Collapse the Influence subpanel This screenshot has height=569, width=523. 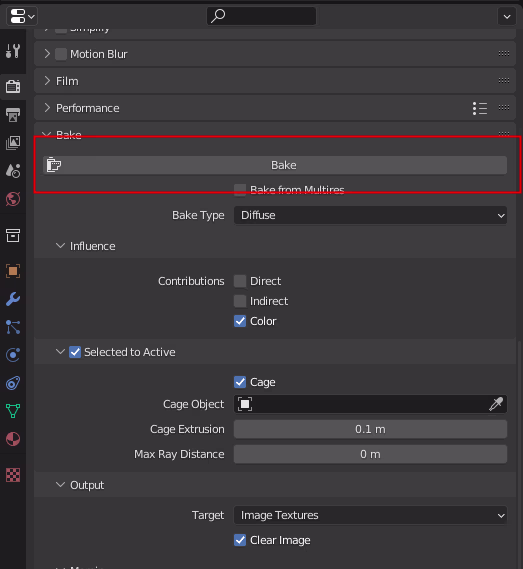(x=60, y=246)
